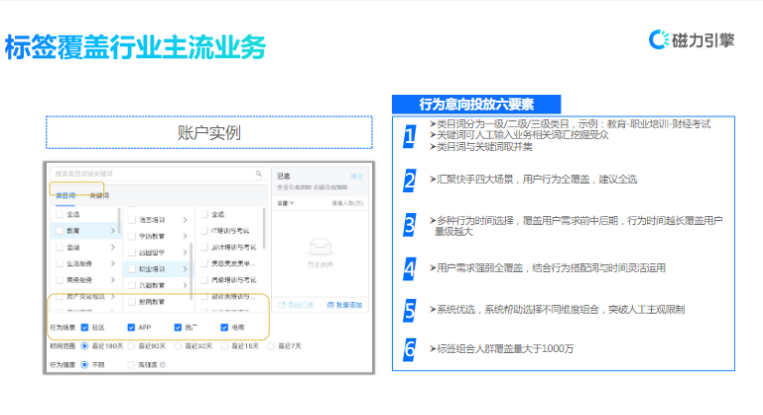Select the 最近7天 time range

click(271, 346)
